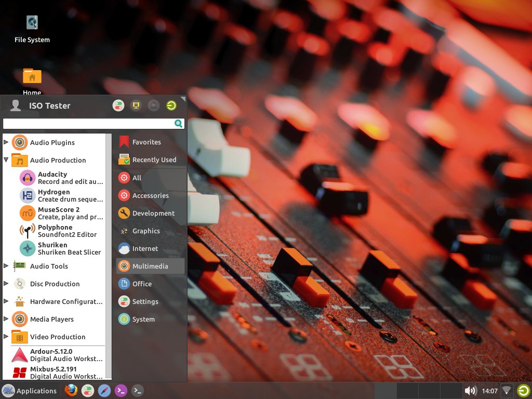Select the Internet category
This screenshot has width=532, height=399.
pyautogui.click(x=151, y=248)
